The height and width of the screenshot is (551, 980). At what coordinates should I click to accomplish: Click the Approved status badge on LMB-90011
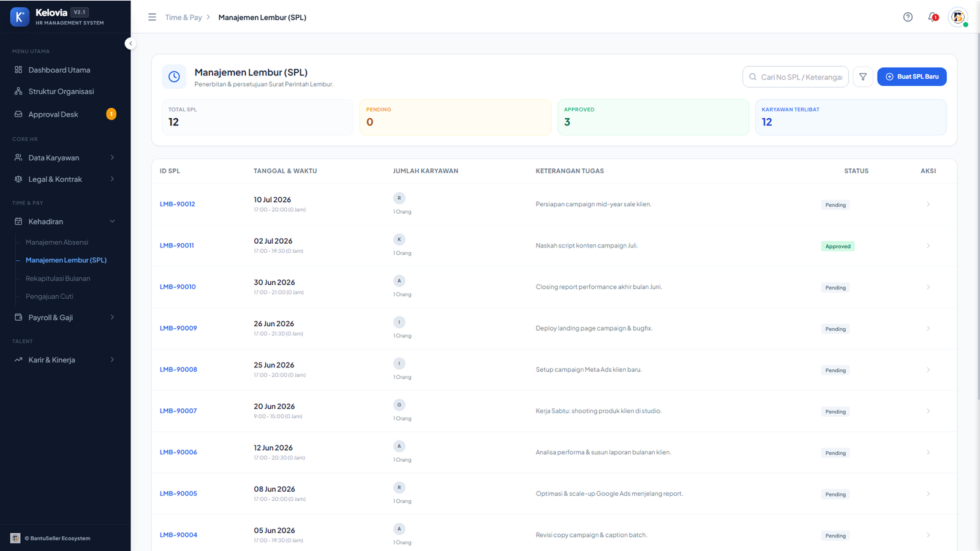(838, 246)
